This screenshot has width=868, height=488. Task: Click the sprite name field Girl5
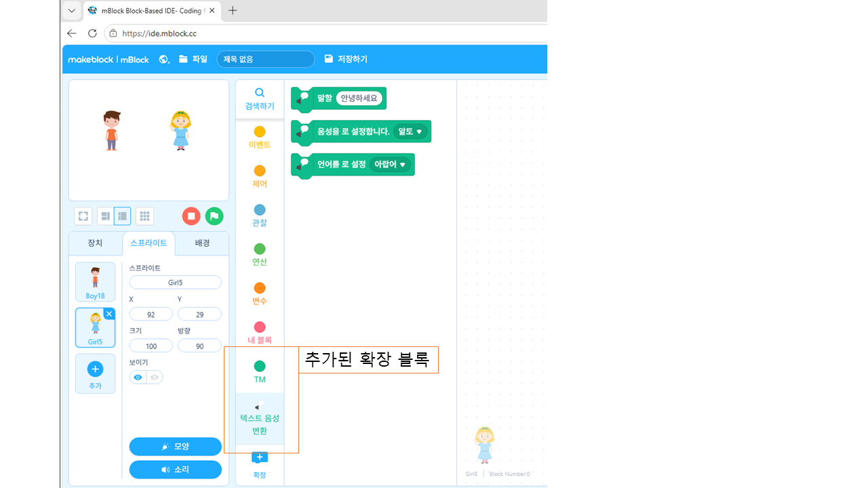176,283
